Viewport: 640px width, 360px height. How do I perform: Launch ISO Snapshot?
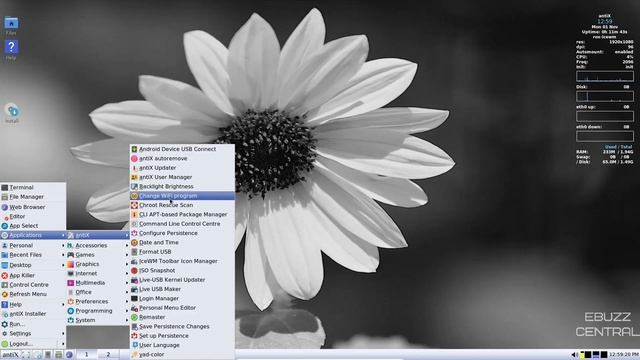(x=182, y=271)
